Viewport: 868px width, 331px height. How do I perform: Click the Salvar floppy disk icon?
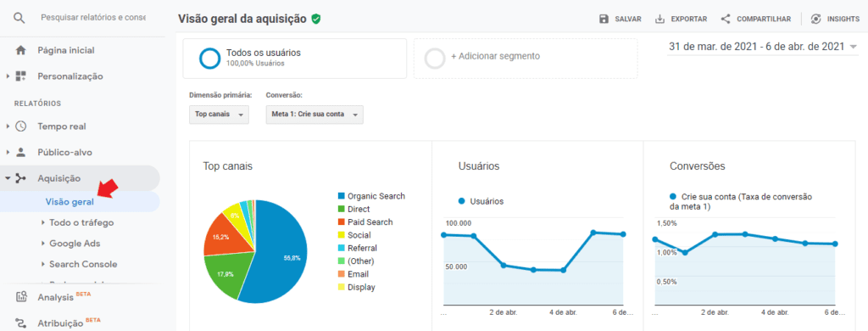(604, 19)
